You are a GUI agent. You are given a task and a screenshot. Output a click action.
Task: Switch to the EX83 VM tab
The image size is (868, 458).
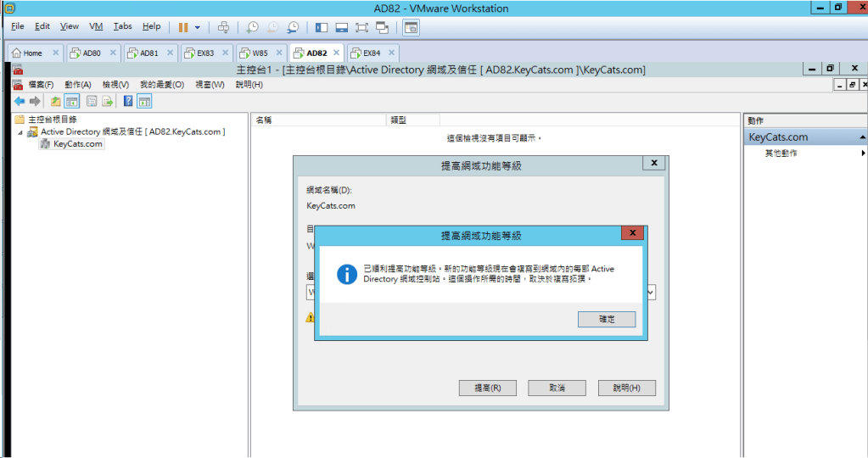(204, 53)
